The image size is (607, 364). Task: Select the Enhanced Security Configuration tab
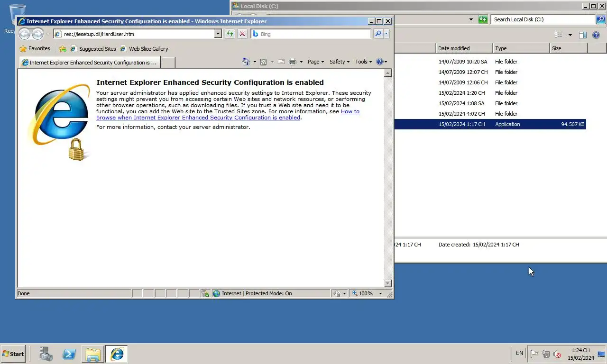tap(90, 63)
